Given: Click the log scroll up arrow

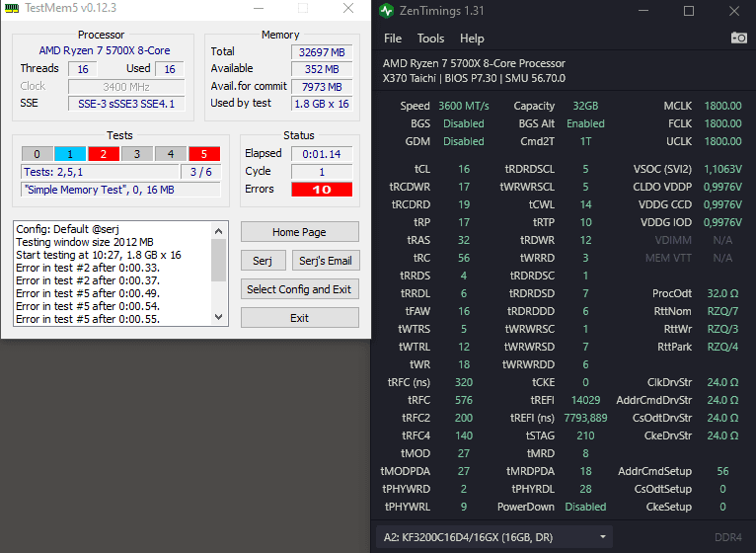Looking at the screenshot, I should pos(218,231).
